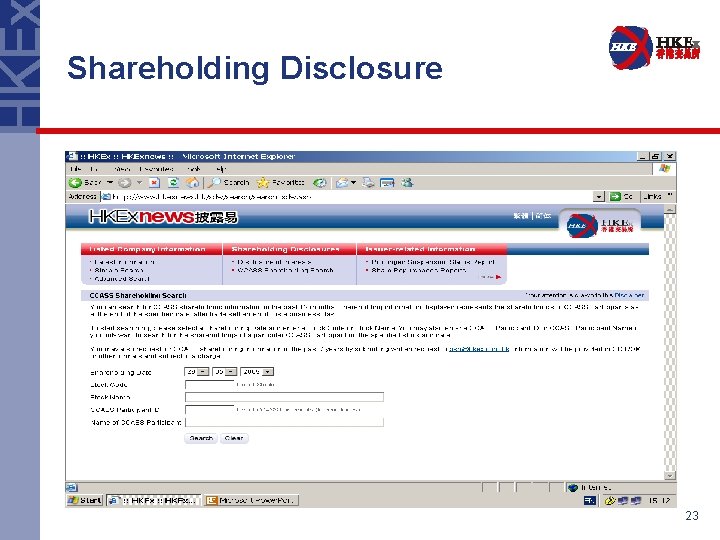Click the green Go arrow button
720x540 pixels.
615,197
